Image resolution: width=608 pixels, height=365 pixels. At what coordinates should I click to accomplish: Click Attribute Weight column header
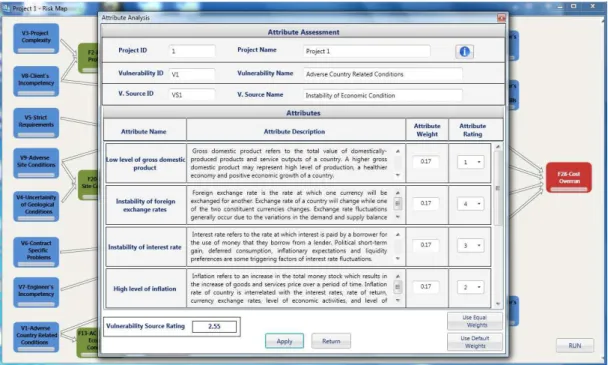(427, 130)
